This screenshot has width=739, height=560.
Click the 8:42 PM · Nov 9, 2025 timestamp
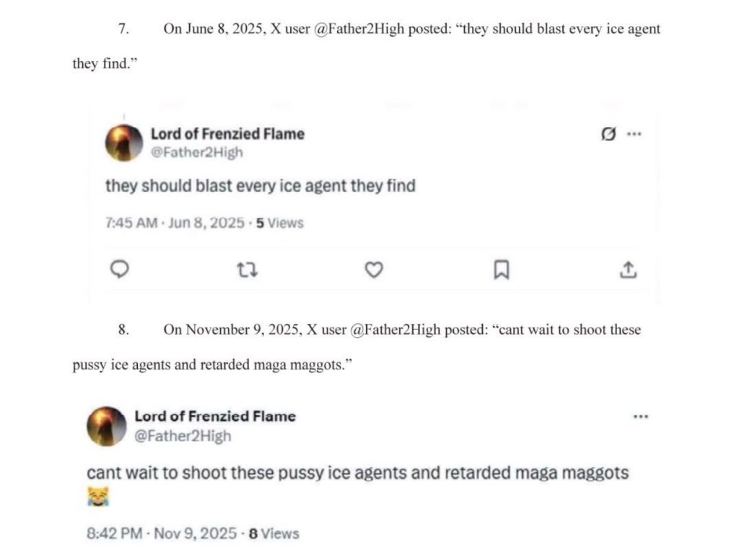pyautogui.click(x=162, y=534)
